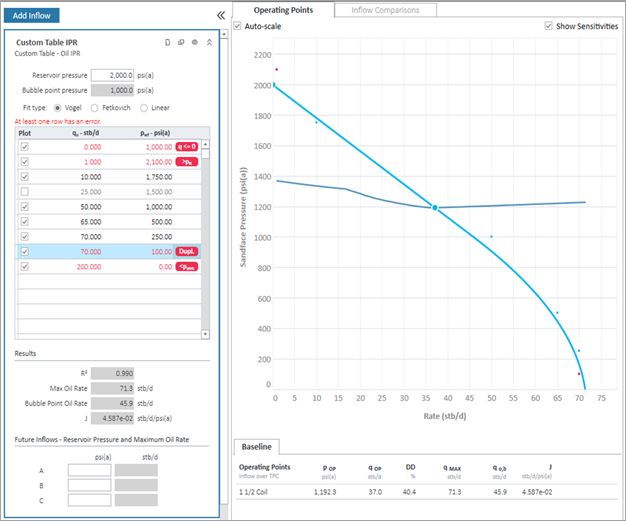
Task: Click Future Inflow C pressure input
Action: (89, 500)
